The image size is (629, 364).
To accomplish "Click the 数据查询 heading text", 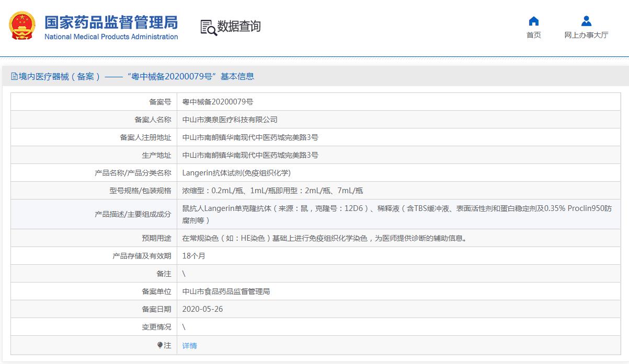I will coord(239,27).
